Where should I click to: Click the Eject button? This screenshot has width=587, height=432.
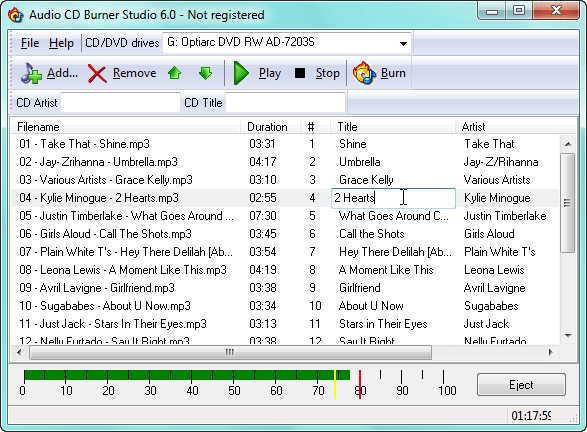(521, 384)
